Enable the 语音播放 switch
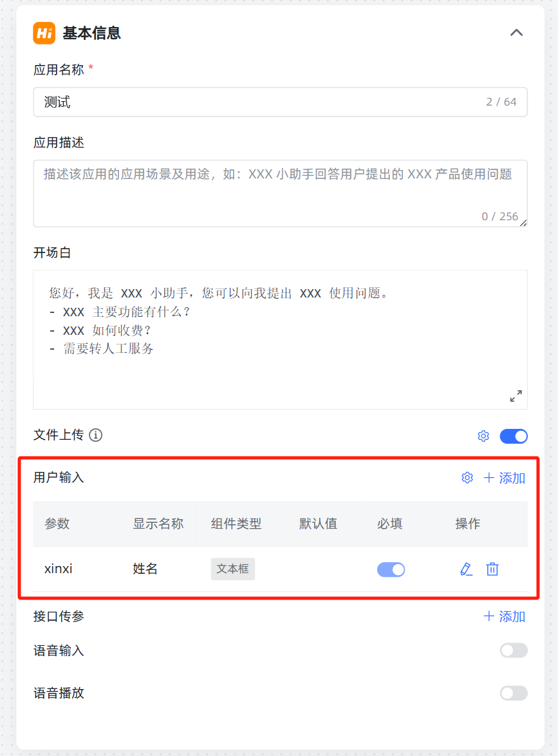The width and height of the screenshot is (558, 756). 514,693
